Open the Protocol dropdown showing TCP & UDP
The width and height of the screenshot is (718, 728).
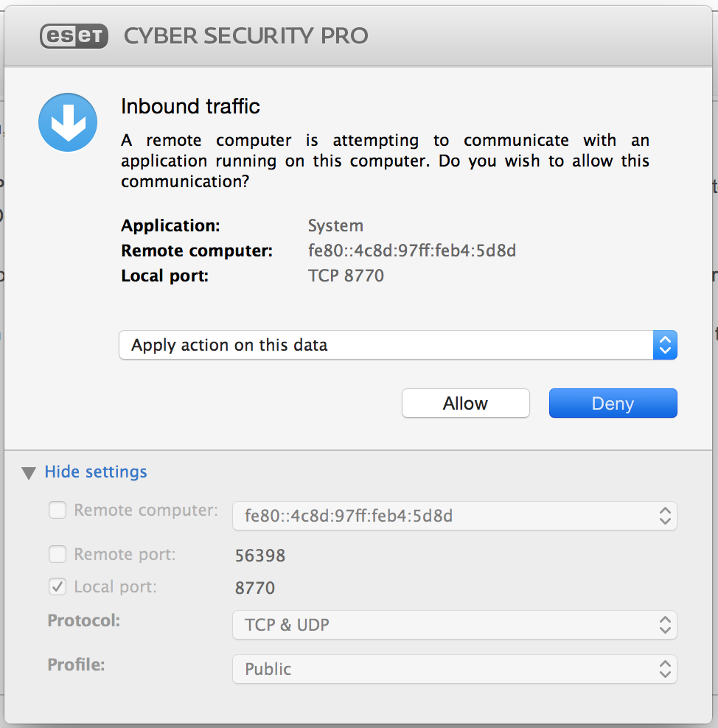(454, 625)
